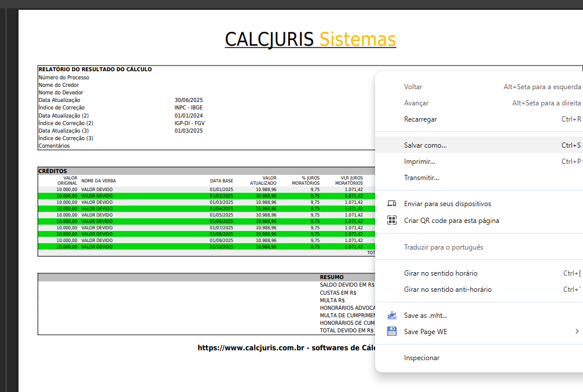Rotate page with Girar no sentido horário
Image resolution: width=583 pixels, height=392 pixels.
tap(441, 273)
